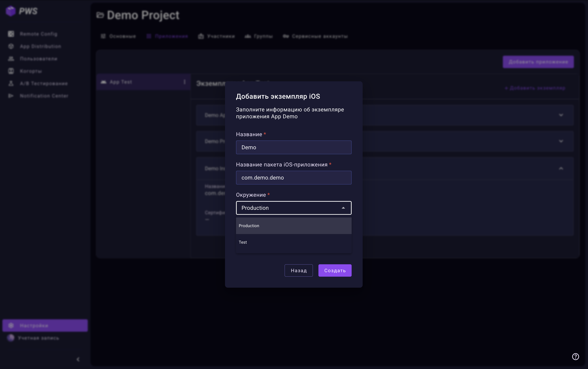The width and height of the screenshot is (588, 369).
Task: Click the settings gear icon in sidebar
Action: click(x=11, y=325)
